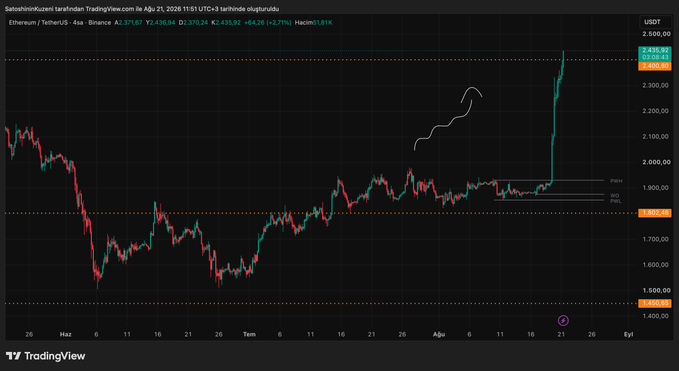Click the PWH level label

coord(616,181)
